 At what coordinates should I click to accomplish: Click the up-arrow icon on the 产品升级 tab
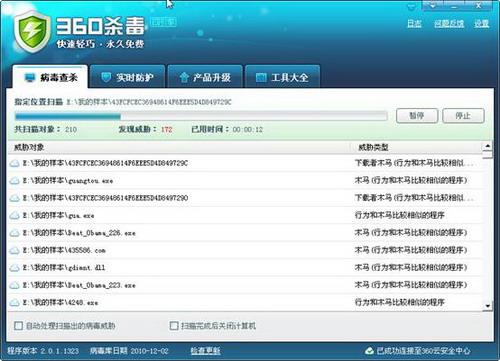(184, 77)
